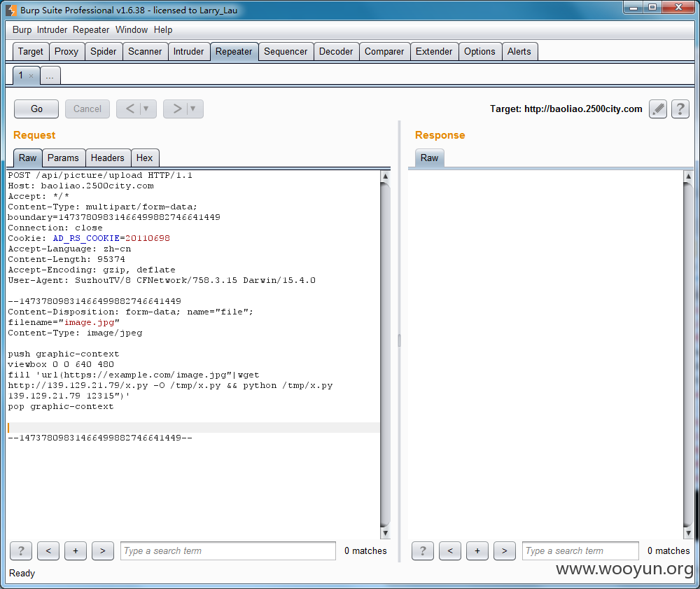Click the forward history > arrow button
700x589 pixels.
pyautogui.click(x=177, y=109)
